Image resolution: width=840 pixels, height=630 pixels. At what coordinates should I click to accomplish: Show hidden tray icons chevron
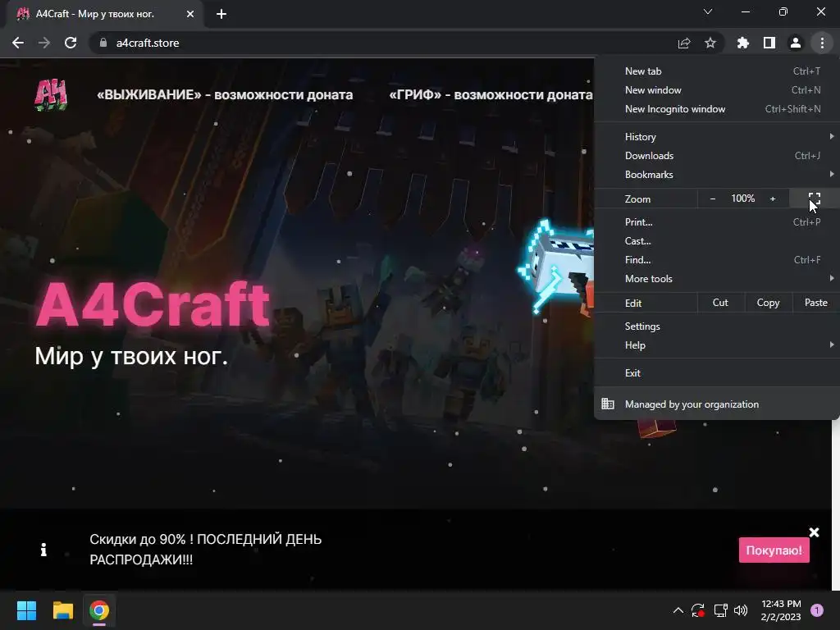tap(678, 610)
